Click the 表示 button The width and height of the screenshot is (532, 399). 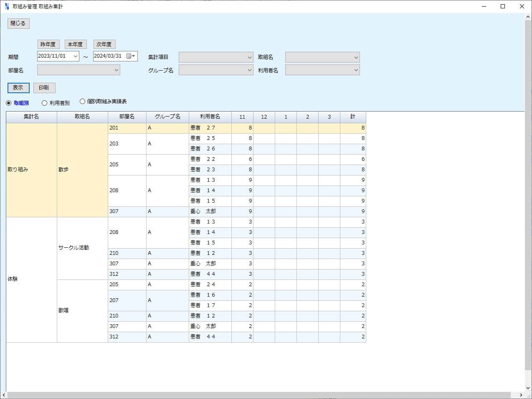[18, 88]
